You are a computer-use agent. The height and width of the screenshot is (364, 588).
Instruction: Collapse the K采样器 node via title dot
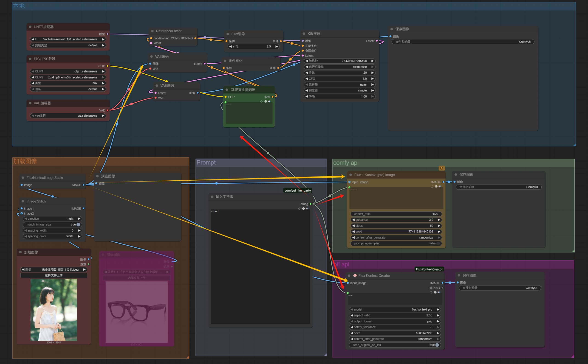click(x=304, y=34)
